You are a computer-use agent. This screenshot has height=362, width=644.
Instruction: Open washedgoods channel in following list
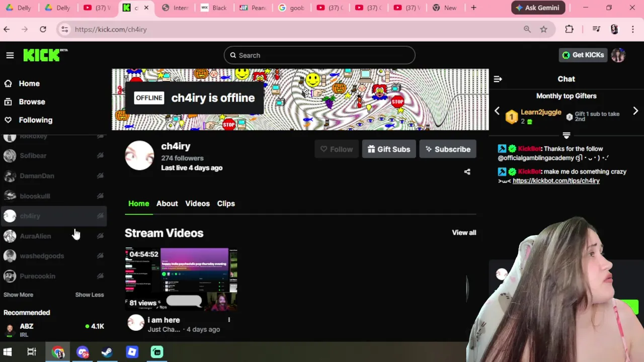click(54, 256)
